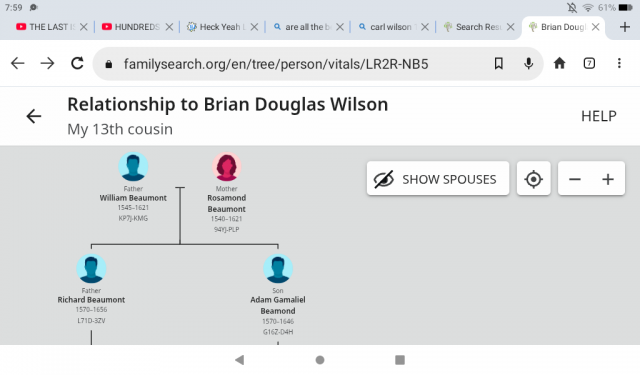This screenshot has height=375, width=640.
Task: Zoom out the tree with minus button
Action: pos(575,179)
